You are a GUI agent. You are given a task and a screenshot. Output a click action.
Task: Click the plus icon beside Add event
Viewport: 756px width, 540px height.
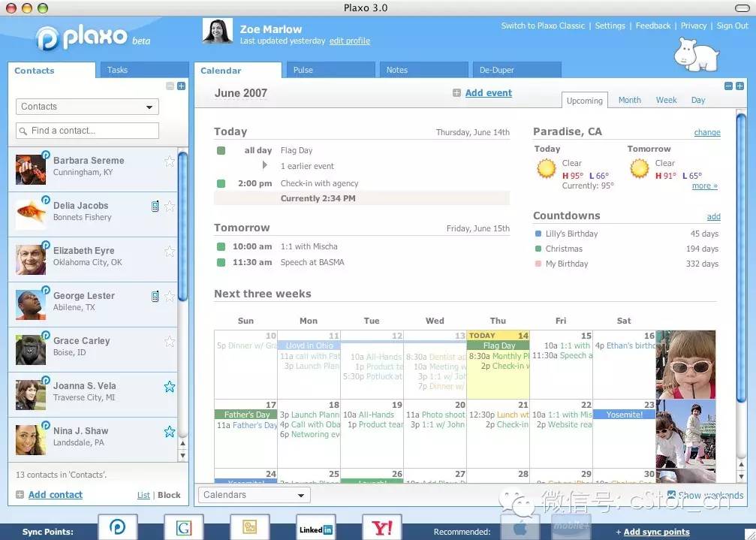(456, 93)
